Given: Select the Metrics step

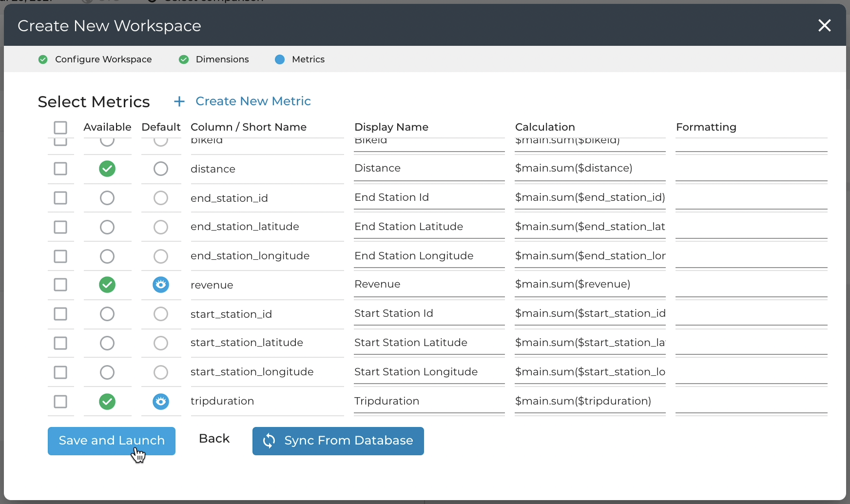Looking at the screenshot, I should coord(300,59).
